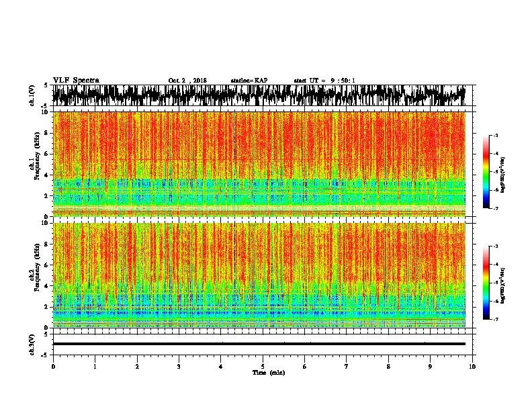The height and width of the screenshot is (411, 532).
Task: Click tick label "9" on the Time axis
Action: [x=430, y=366]
